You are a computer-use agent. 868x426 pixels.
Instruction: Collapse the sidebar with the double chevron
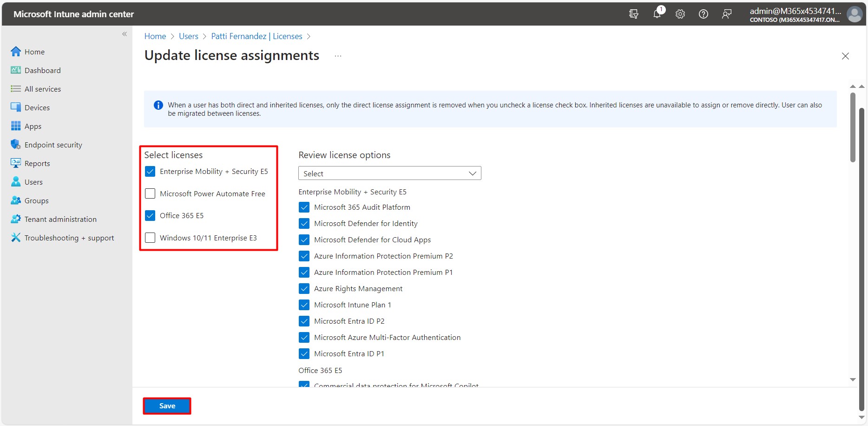coord(125,34)
